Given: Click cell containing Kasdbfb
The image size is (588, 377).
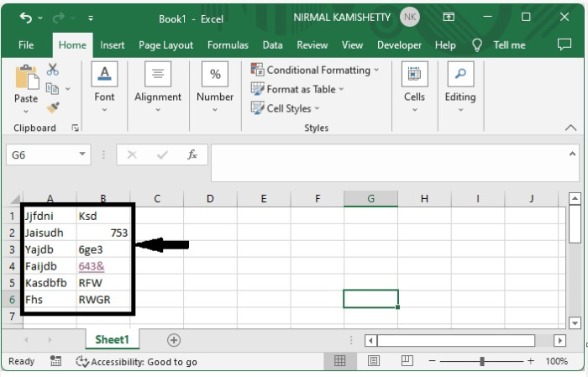Looking at the screenshot, I should point(50,283).
